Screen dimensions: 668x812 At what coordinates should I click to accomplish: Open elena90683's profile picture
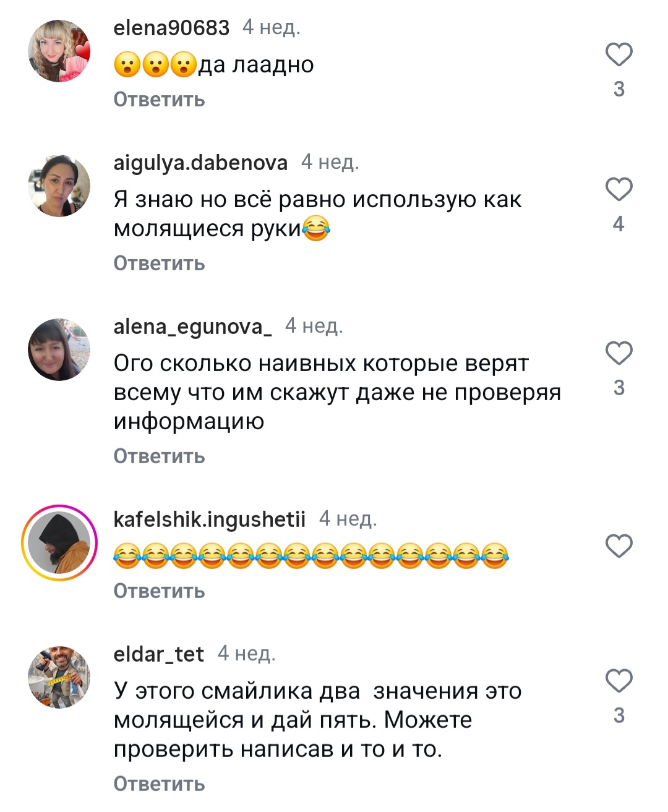click(59, 51)
